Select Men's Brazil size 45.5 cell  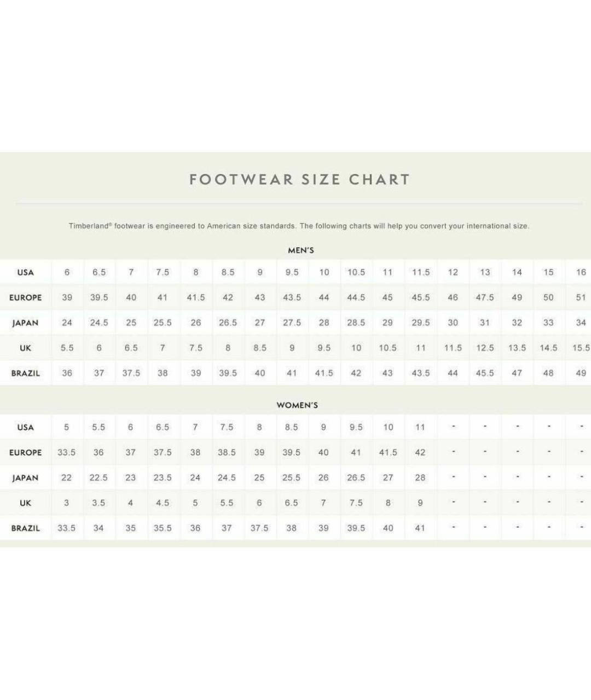coord(485,373)
